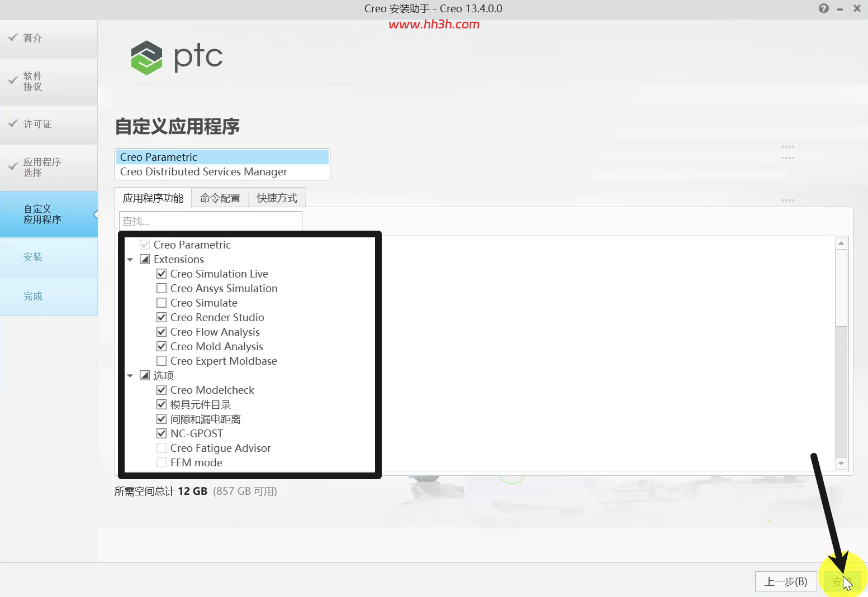Click the 查找 search field

pos(211,221)
